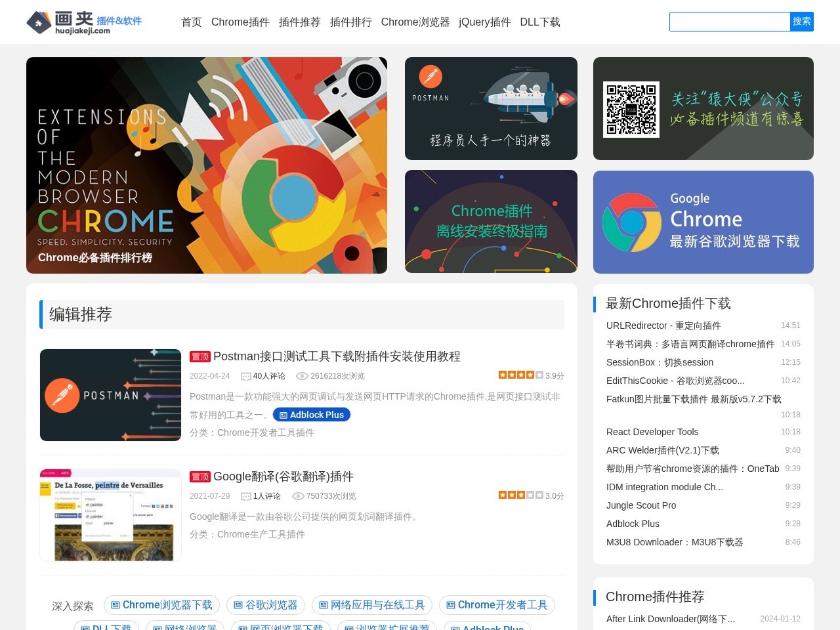Click the star rating showing 3.0分
Viewport: 840px width, 630px height.
520,495
